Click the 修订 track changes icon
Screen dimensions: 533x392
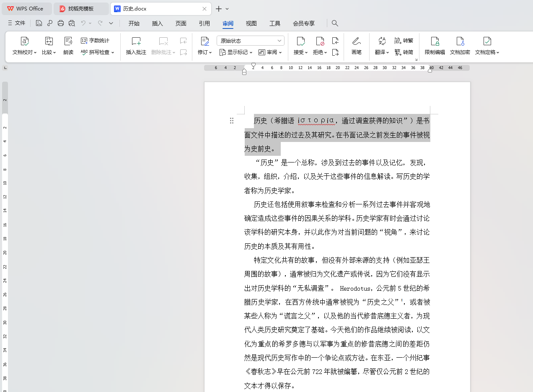204,41
